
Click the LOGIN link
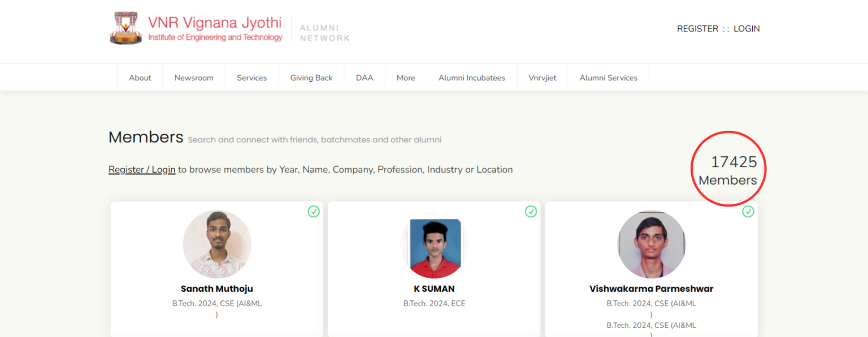[747, 28]
